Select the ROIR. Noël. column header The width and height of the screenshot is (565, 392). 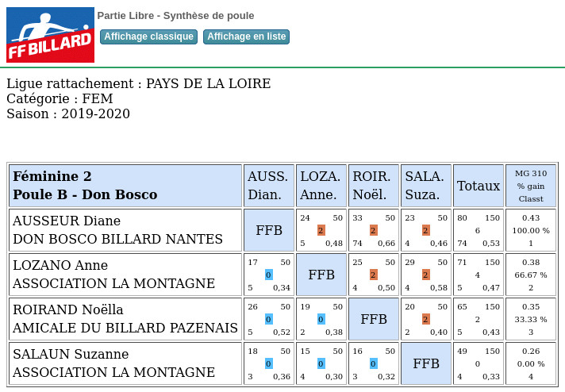(374, 186)
